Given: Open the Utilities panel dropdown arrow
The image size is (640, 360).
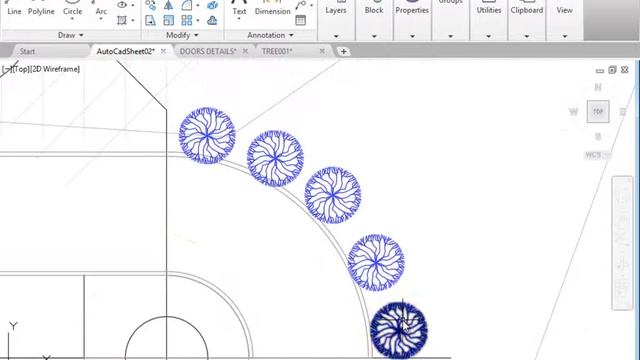Looking at the screenshot, I should pos(489,36).
